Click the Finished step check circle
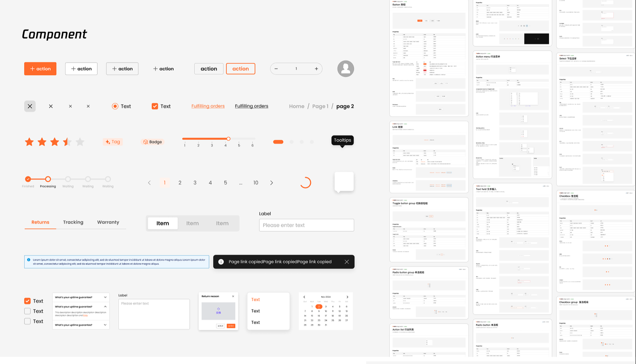 pyautogui.click(x=28, y=179)
